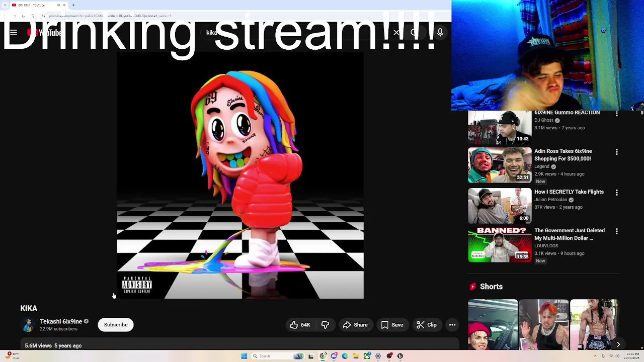Mute the tab with the audio speaker icon
Screen dimensions: 644x362
point(58,5)
